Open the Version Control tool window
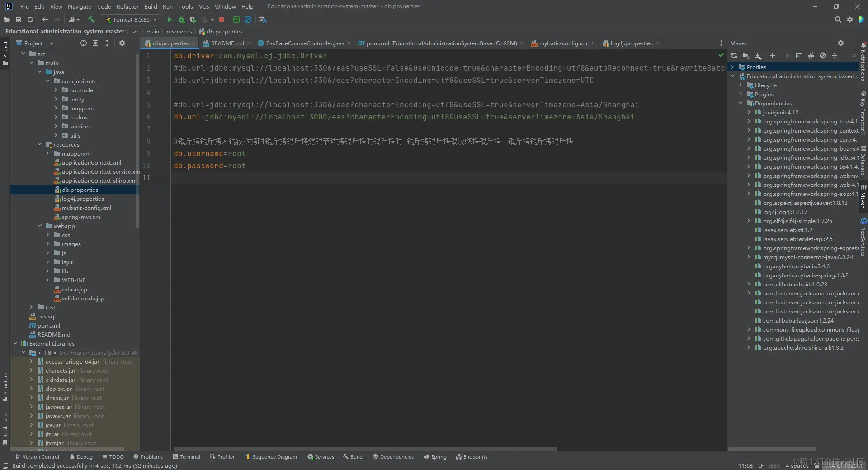 click(37, 456)
